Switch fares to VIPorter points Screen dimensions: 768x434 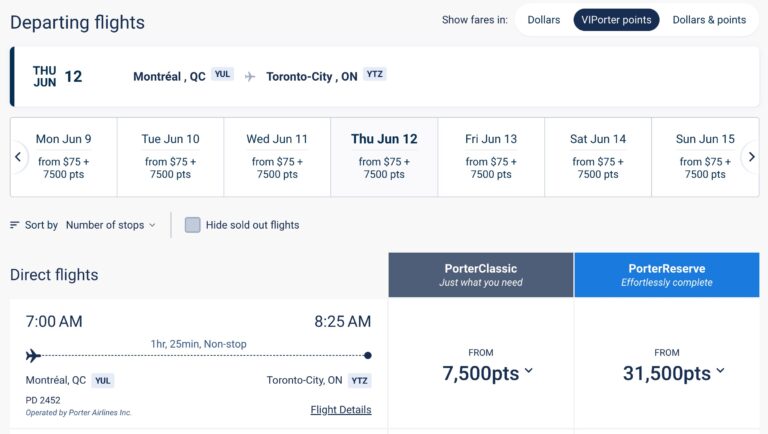(616, 20)
